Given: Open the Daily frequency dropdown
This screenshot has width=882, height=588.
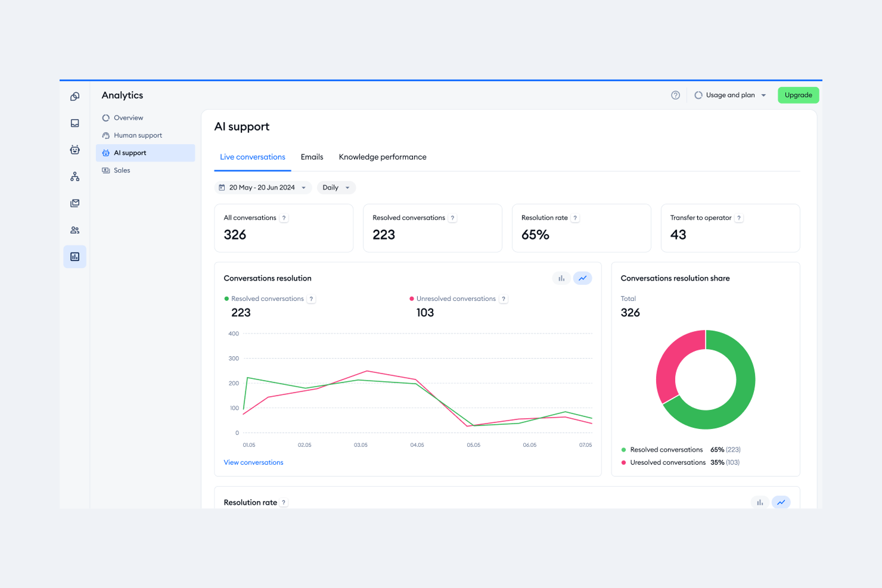Looking at the screenshot, I should [336, 187].
